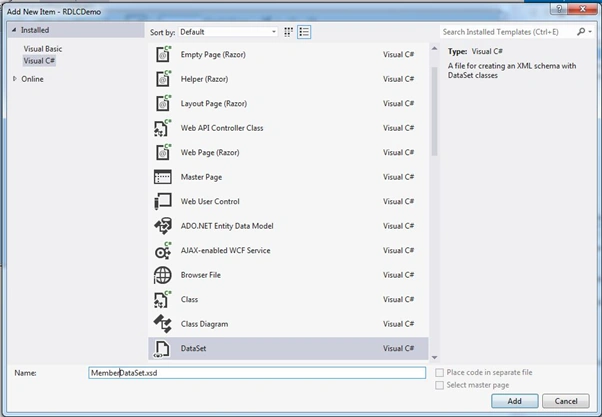602x417 pixels.
Task: Close the Add New Item dialog
Action: pos(582,9)
